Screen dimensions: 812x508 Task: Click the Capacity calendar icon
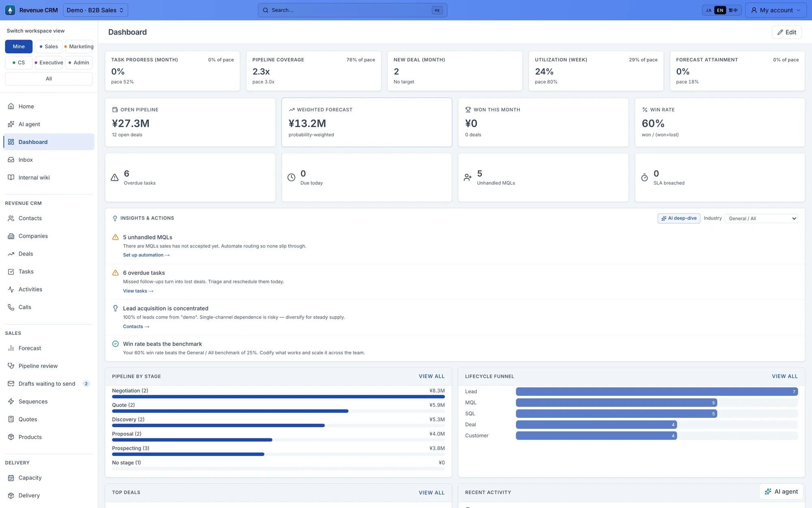coord(11,478)
